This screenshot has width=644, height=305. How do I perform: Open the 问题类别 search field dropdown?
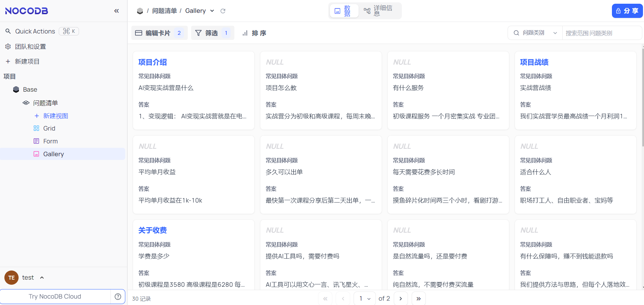pos(535,33)
